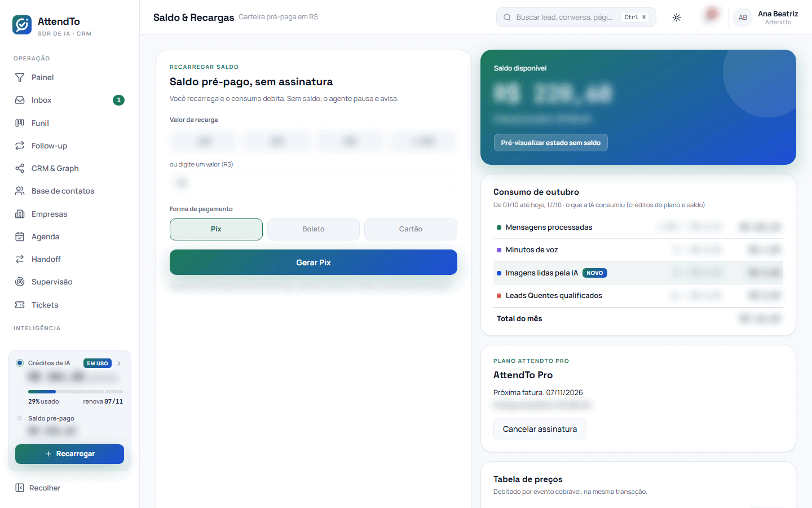Click the Funil kanban icon

coord(20,123)
